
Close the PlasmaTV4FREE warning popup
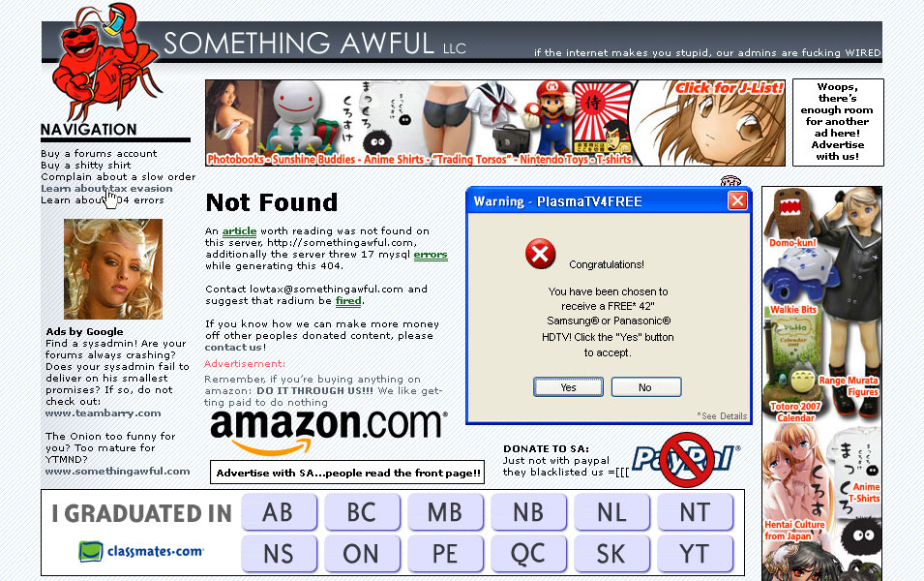737,201
